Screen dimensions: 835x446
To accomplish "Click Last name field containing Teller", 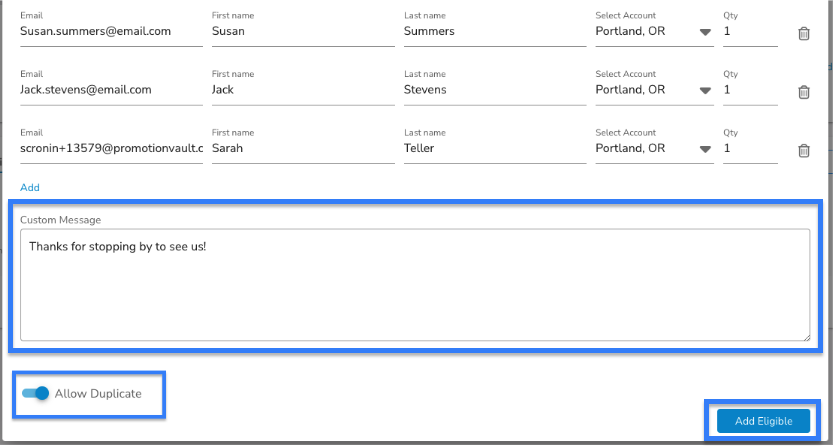I will 495,148.
